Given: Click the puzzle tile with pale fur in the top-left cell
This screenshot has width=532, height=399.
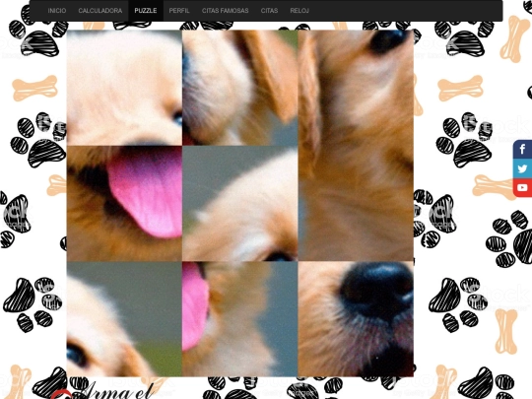Looking at the screenshot, I should coord(124,88).
